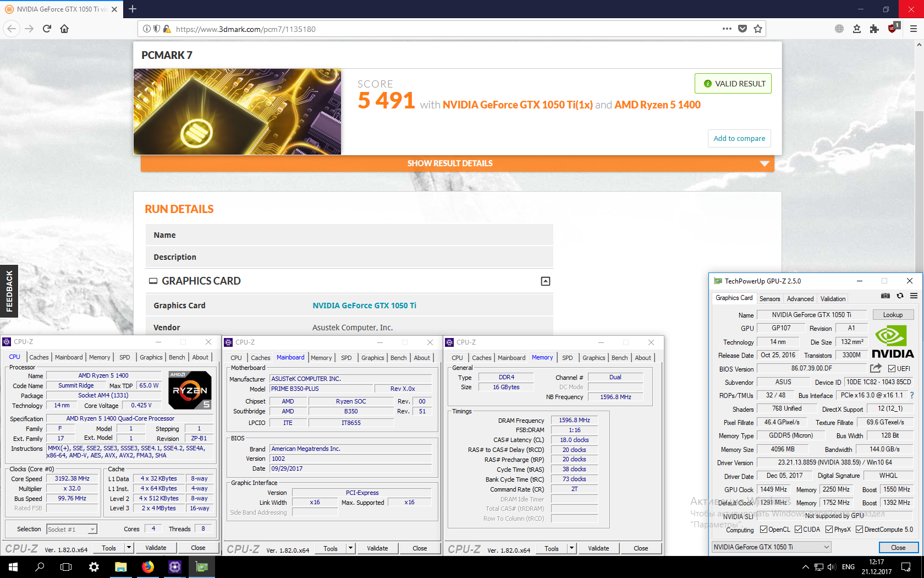Open the FEEDBACK side tab

point(9,291)
